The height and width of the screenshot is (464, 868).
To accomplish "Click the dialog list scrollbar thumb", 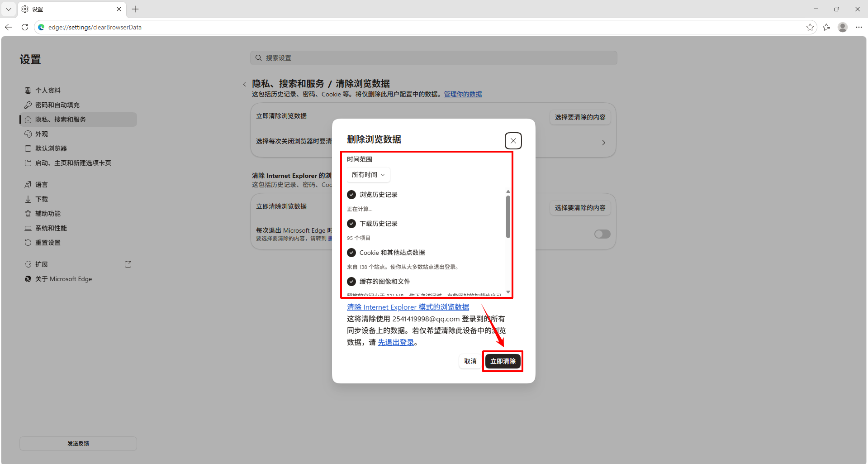I will (x=508, y=216).
